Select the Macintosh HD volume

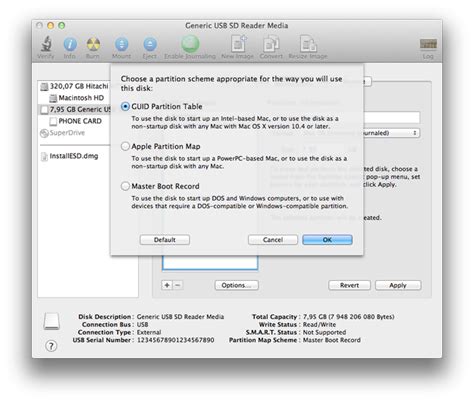click(x=77, y=98)
